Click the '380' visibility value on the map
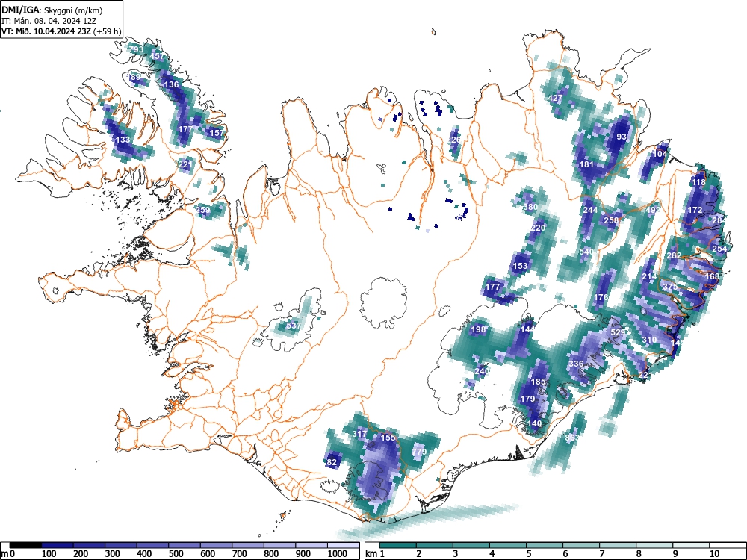 tap(530, 207)
